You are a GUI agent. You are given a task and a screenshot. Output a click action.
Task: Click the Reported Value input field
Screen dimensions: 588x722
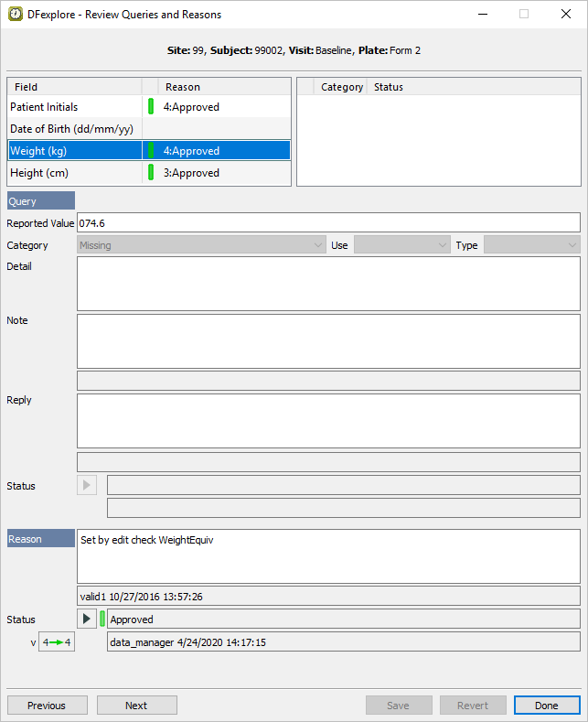pyautogui.click(x=328, y=222)
